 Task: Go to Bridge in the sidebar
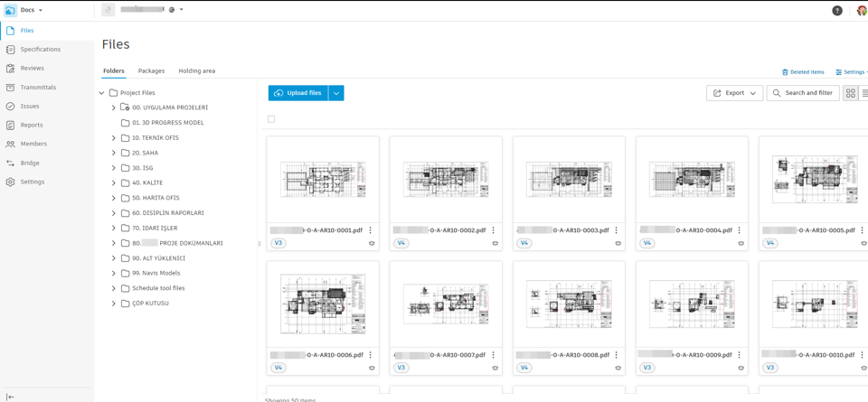coord(10,164)
